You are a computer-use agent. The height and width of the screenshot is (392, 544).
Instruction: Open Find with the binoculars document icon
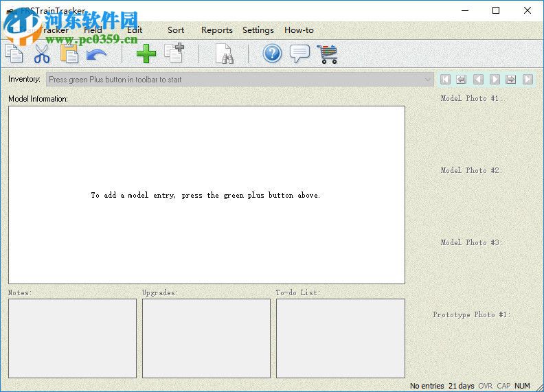coord(224,54)
